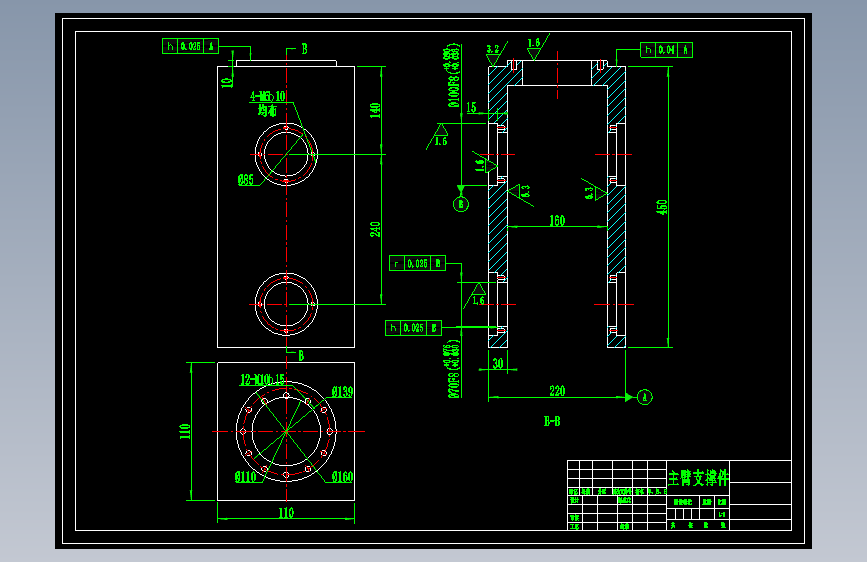
Task: Select the section line letter B below the front view
Action: (301, 356)
